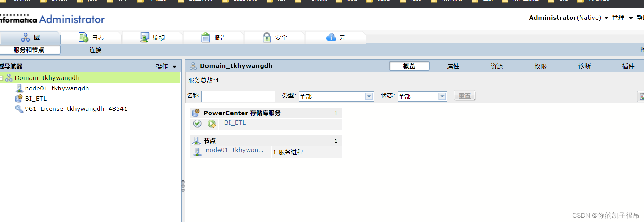644x222 pixels.
Task: Open the 日志 (Logs) tab
Action: click(91, 37)
